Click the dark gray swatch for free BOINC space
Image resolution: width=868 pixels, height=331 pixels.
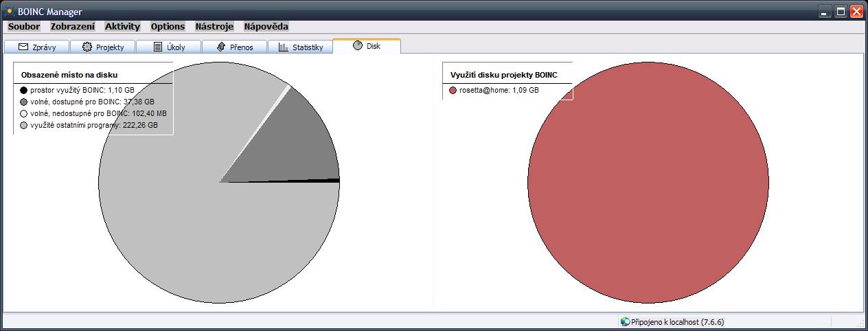24,102
